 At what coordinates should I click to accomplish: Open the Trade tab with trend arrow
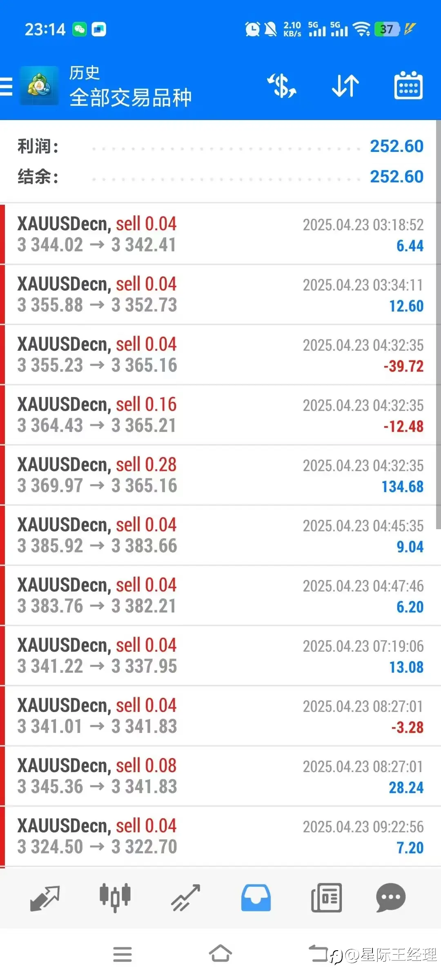point(186,898)
